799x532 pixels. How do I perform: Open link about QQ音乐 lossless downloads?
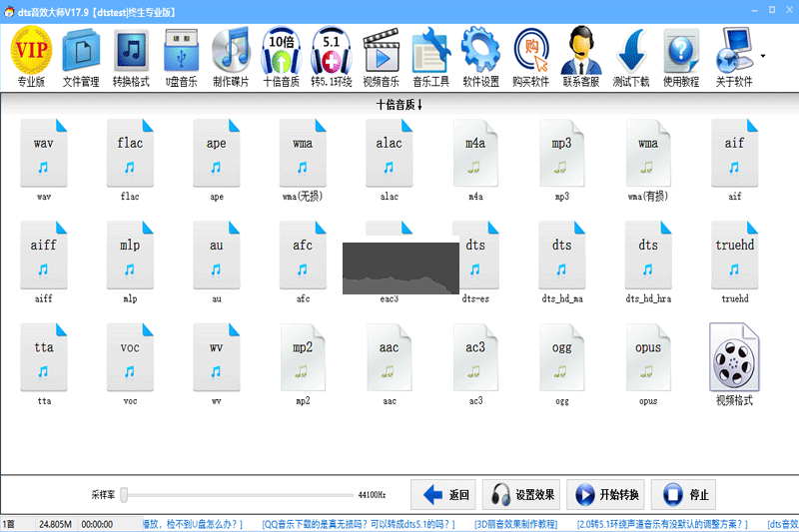[x=359, y=524]
